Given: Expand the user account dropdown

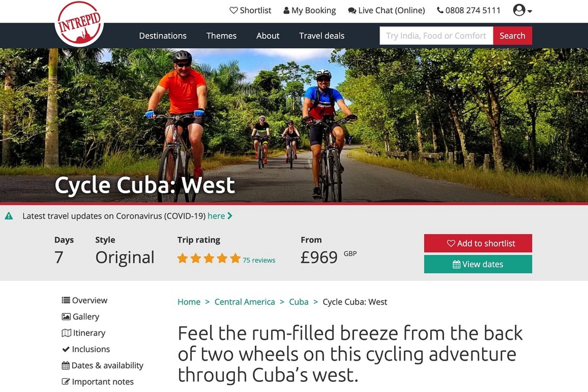Looking at the screenshot, I should [x=522, y=10].
